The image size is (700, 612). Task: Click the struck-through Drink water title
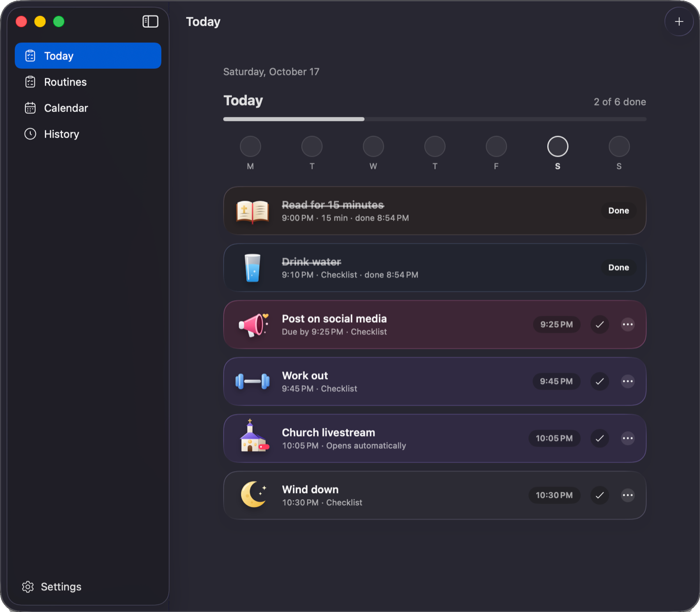point(312,262)
